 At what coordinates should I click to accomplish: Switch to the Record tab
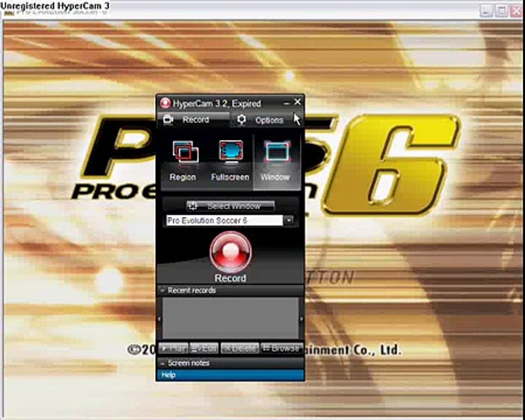pos(194,120)
